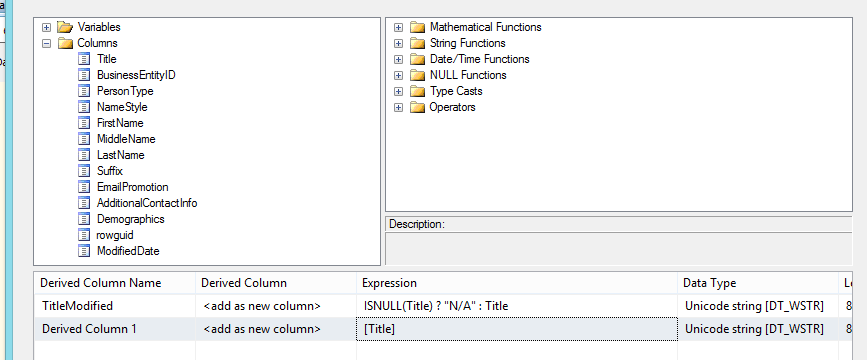Click the Variables folder icon
The image size is (867, 360).
tap(65, 27)
